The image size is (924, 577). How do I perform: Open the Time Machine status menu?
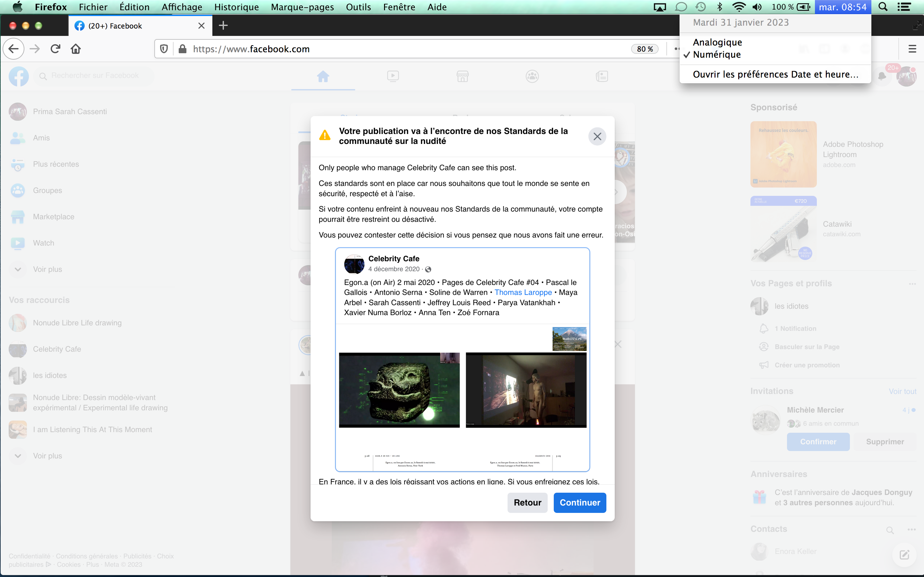[x=701, y=7]
